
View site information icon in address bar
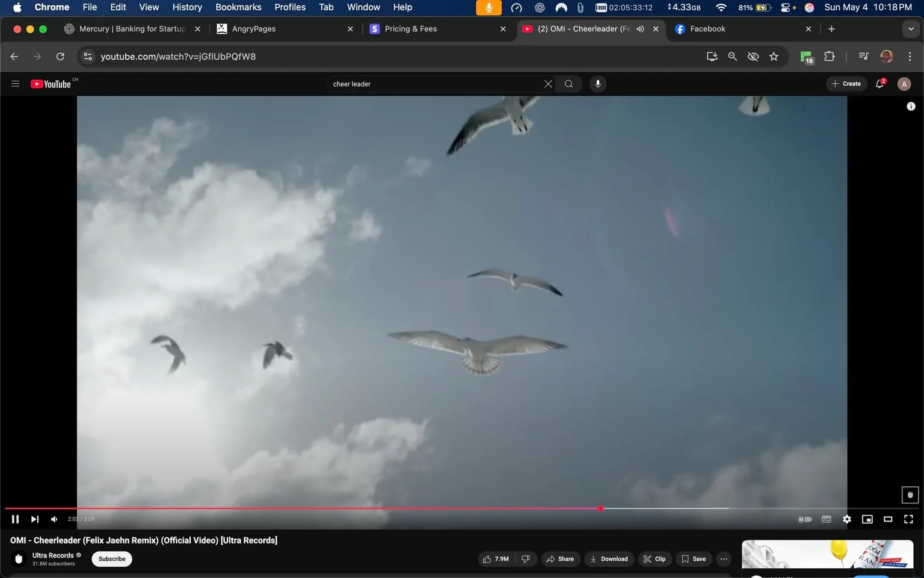tap(88, 57)
